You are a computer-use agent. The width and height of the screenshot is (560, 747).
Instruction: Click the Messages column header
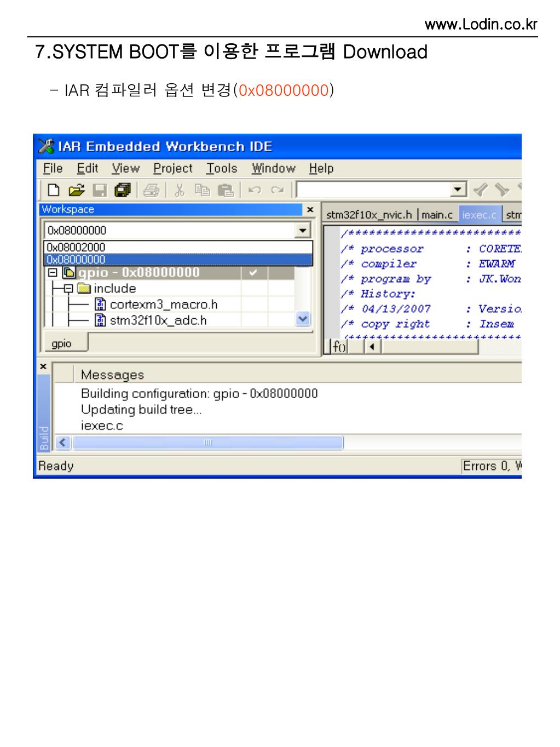tap(112, 375)
